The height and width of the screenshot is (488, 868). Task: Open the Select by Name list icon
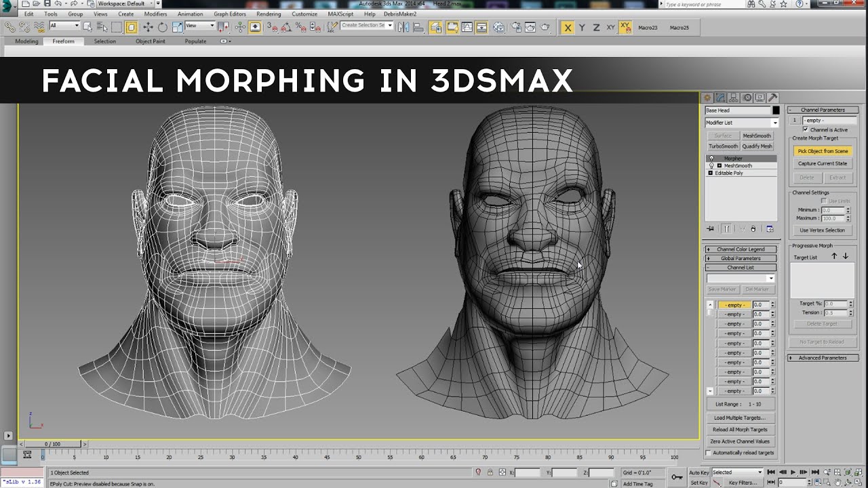pyautogui.click(x=102, y=28)
